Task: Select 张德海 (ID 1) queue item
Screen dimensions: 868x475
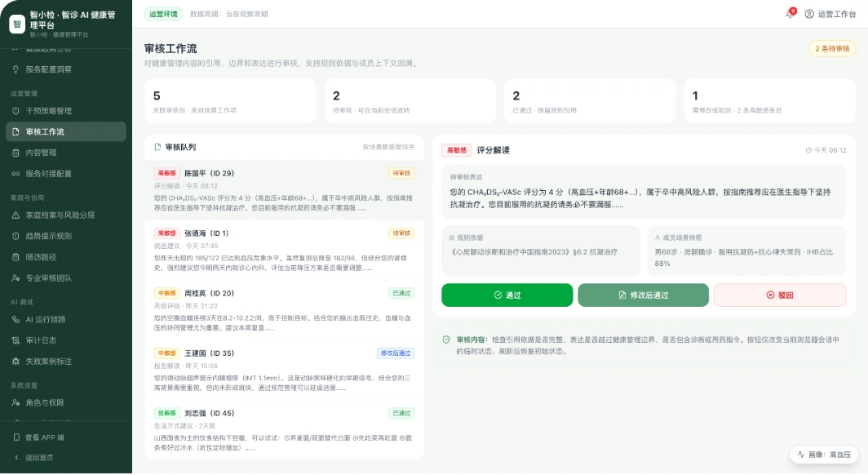Action: tap(284, 251)
